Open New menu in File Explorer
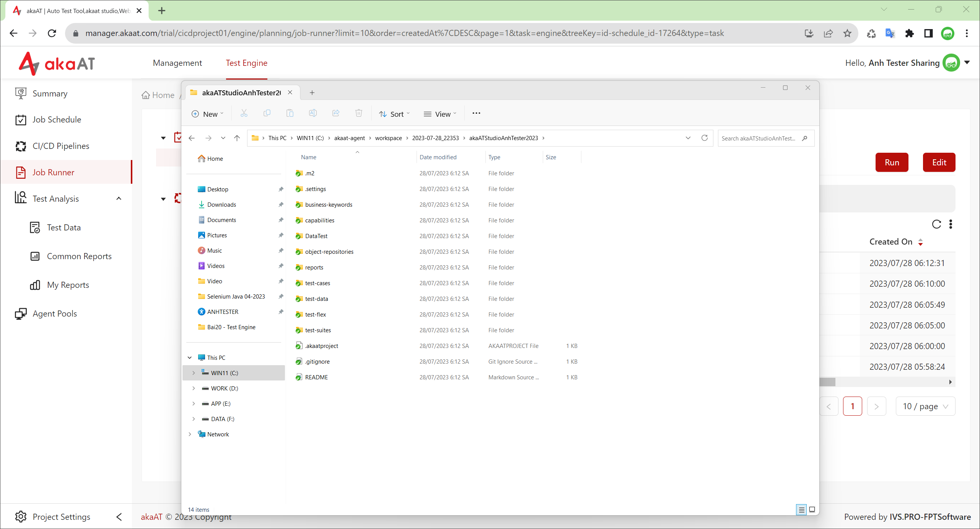 [207, 114]
